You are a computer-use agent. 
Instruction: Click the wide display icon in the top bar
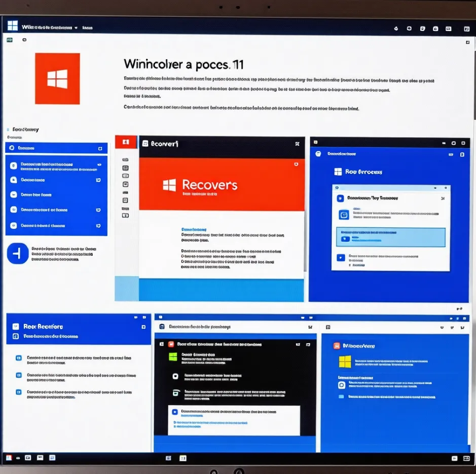point(449,28)
